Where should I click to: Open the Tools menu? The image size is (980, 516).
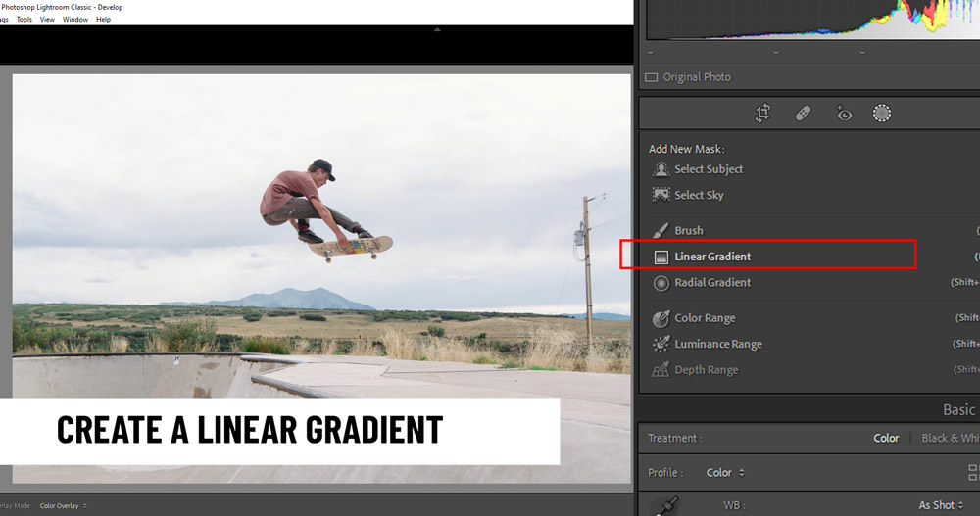24,20
